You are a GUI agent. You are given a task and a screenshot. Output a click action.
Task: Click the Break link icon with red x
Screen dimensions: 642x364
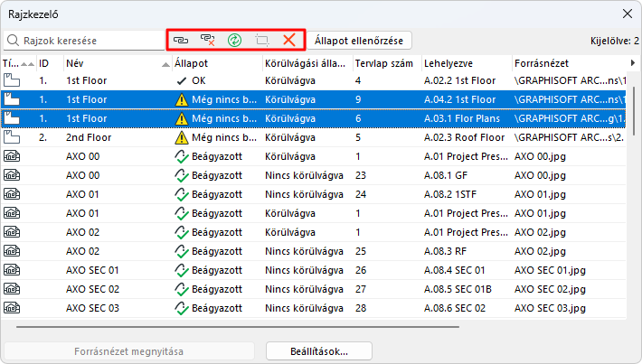[x=208, y=40]
